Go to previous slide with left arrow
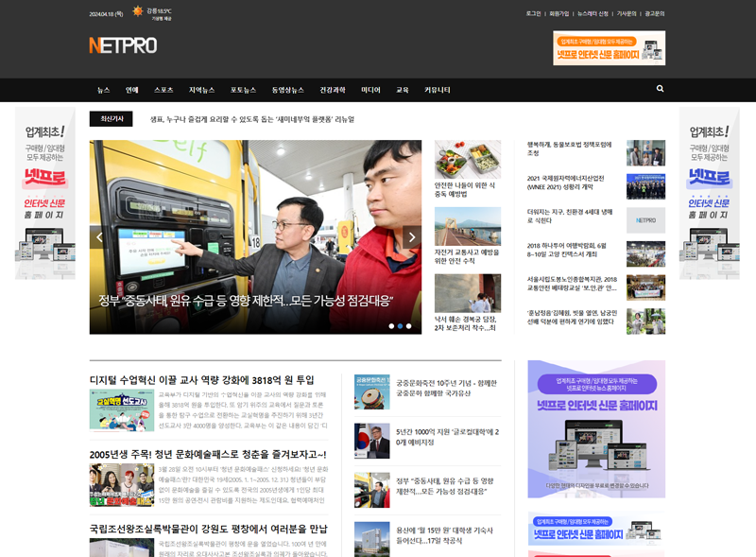This screenshot has height=557, width=756. [x=99, y=236]
